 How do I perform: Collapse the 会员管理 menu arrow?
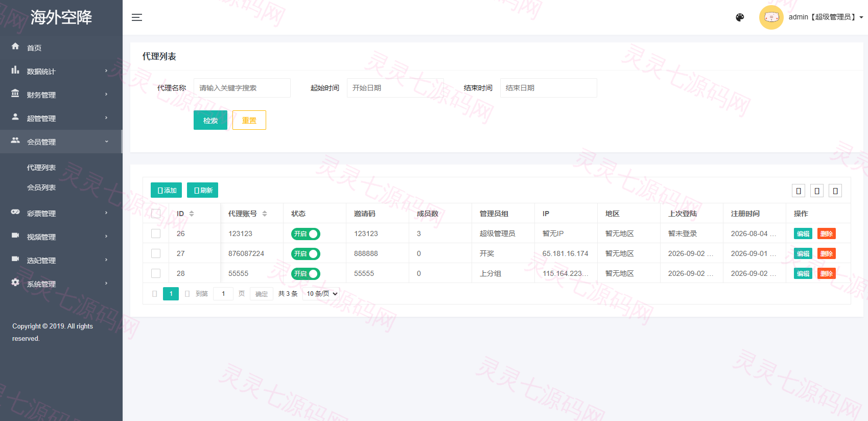[x=106, y=142]
